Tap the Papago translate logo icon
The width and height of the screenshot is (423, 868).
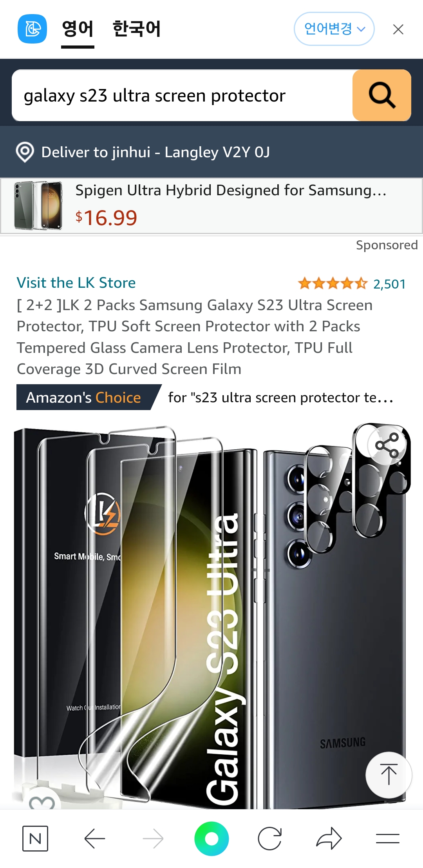(32, 29)
